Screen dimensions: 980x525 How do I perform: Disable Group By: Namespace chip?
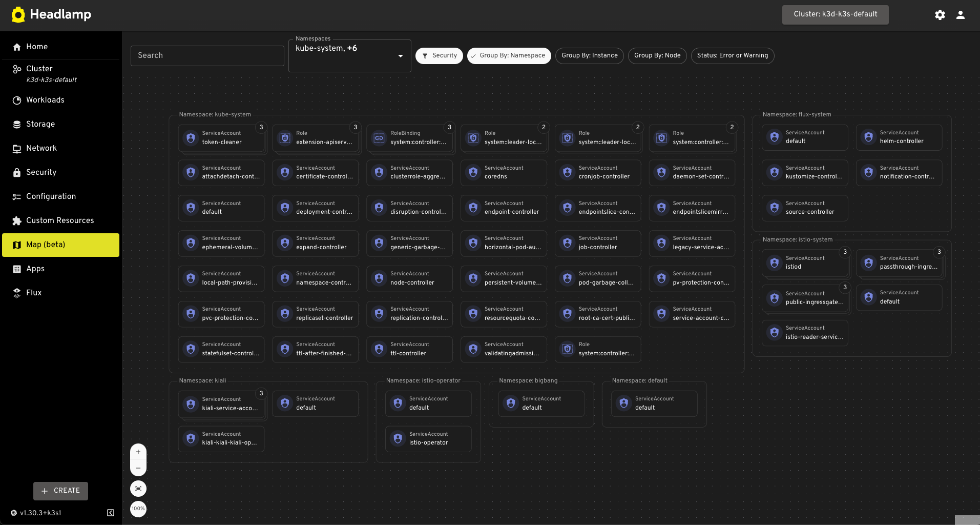[x=509, y=55]
